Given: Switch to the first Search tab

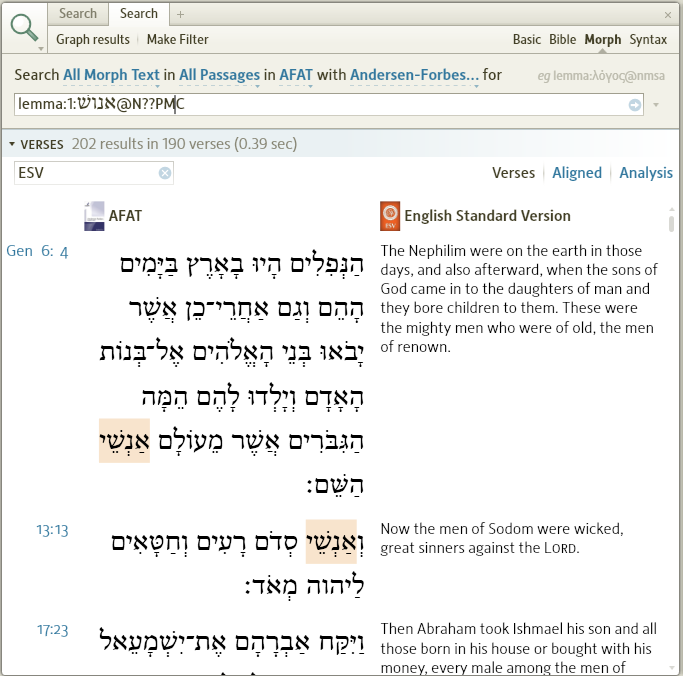Looking at the screenshot, I should (78, 14).
